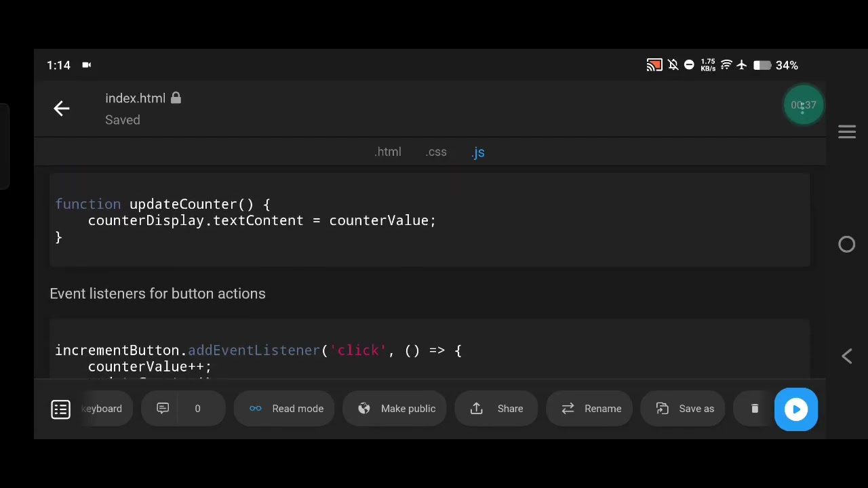868x488 pixels.
Task: Tap the counterValue++ code line
Action: pos(149,367)
